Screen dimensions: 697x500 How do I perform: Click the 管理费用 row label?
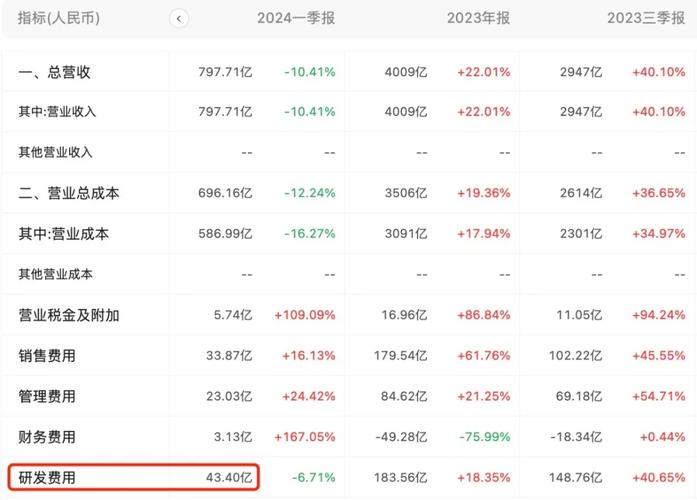tap(47, 396)
